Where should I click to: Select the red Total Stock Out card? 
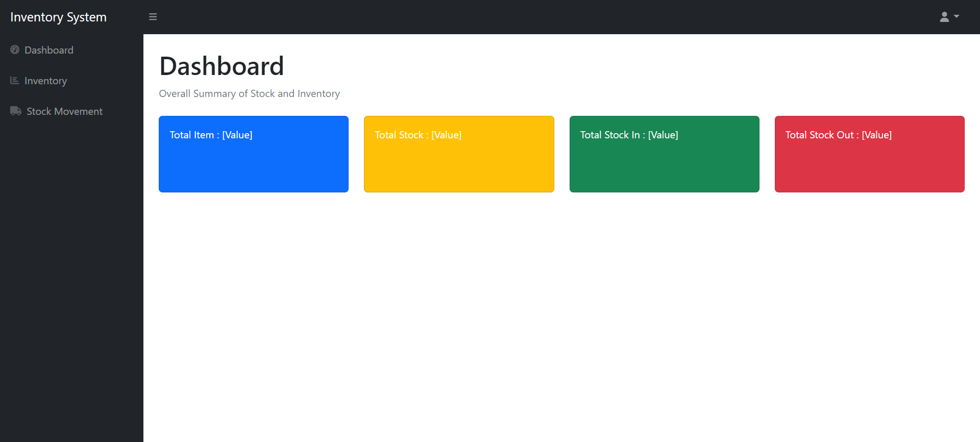point(869,163)
